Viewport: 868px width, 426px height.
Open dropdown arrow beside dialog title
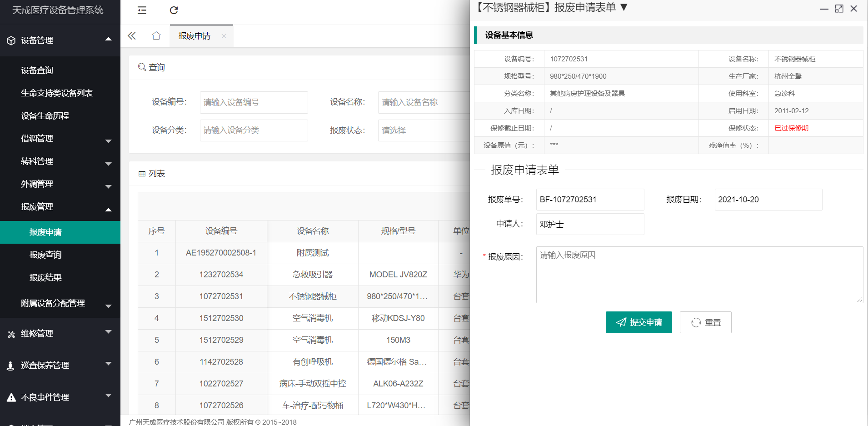[624, 7]
